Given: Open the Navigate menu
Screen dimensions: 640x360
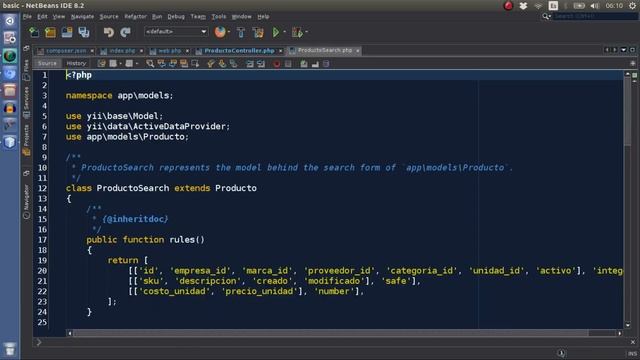Looking at the screenshot, I should tap(82, 17).
